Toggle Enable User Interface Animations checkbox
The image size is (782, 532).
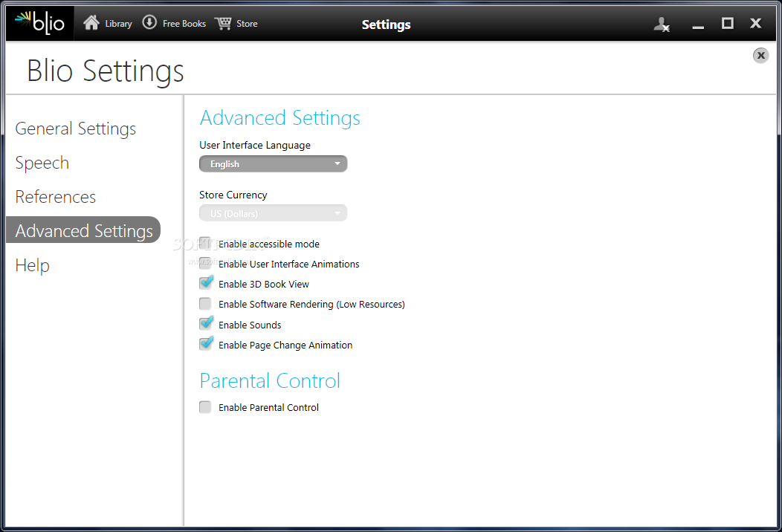205,263
